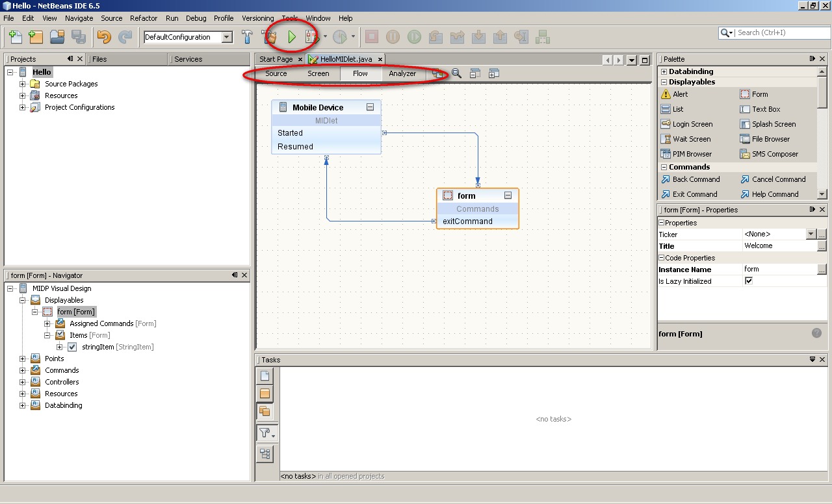Click the group tasks tree icon
This screenshot has width=832, height=504.
tap(265, 454)
